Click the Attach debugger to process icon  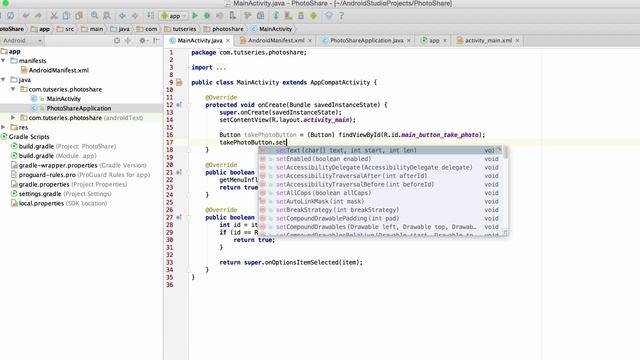point(232,16)
